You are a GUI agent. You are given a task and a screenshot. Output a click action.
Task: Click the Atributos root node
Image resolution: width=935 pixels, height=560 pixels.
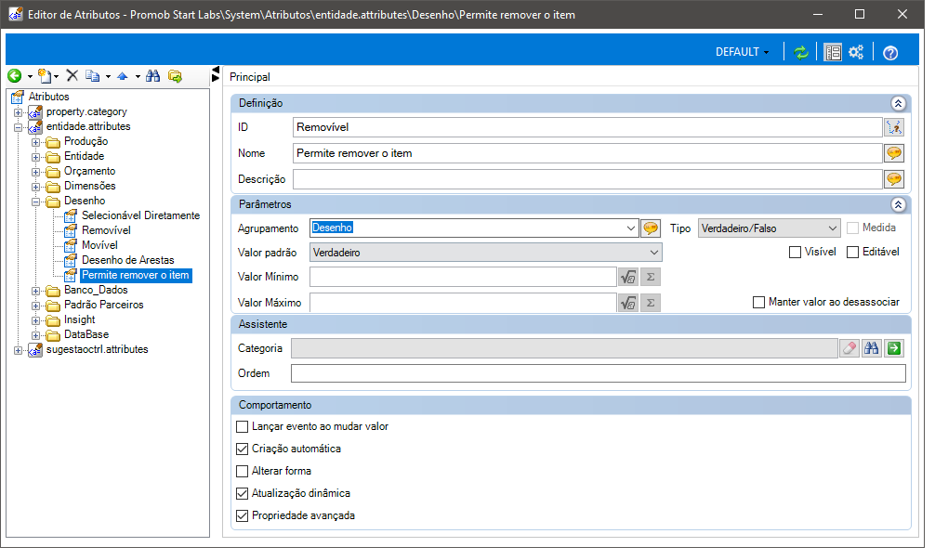pyautogui.click(x=49, y=97)
